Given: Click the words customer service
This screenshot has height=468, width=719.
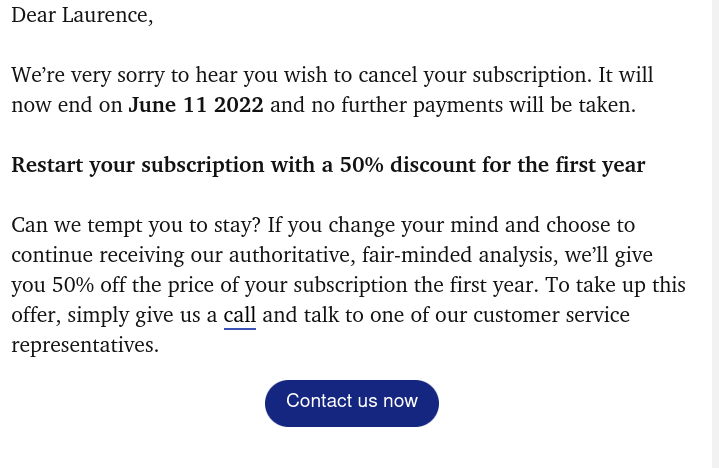Looking at the screenshot, I should pos(552,315).
